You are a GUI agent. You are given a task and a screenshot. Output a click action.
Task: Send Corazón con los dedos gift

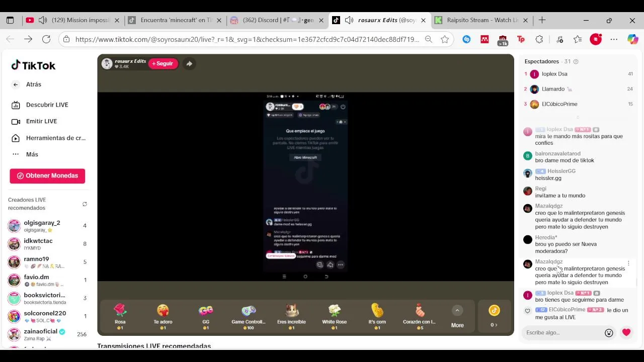pos(420,317)
